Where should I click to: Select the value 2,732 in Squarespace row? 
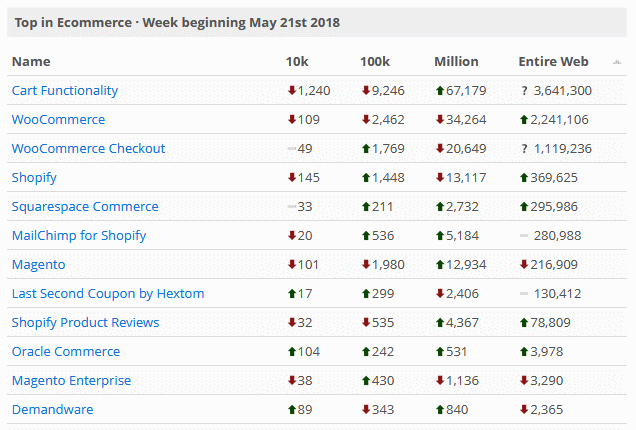pos(462,206)
